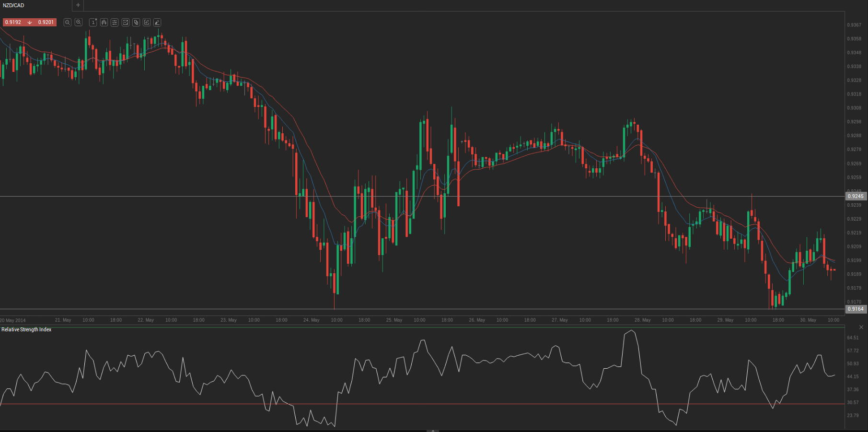Click the line chart indicators icon
The width and height of the screenshot is (868, 432).
[x=126, y=23]
